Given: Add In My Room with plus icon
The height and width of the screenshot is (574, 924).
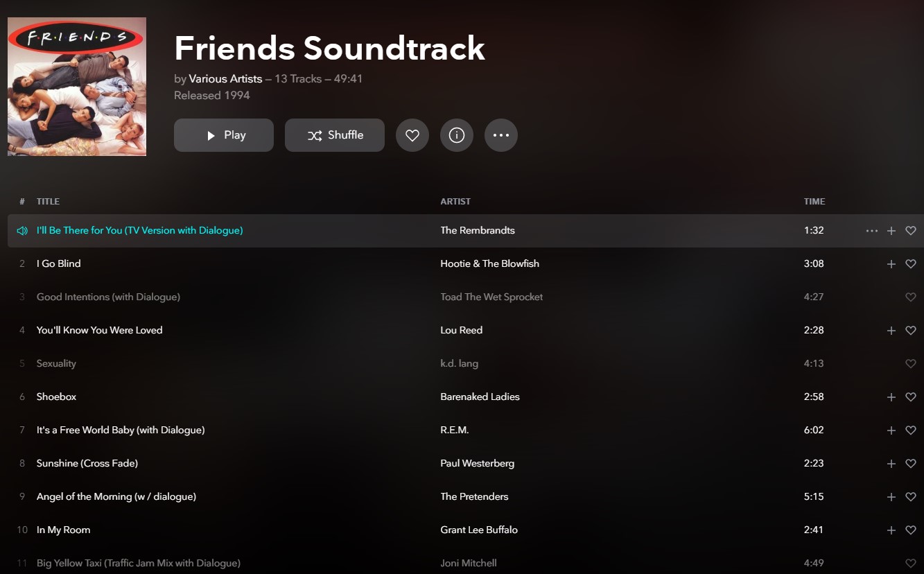Looking at the screenshot, I should click(x=891, y=530).
